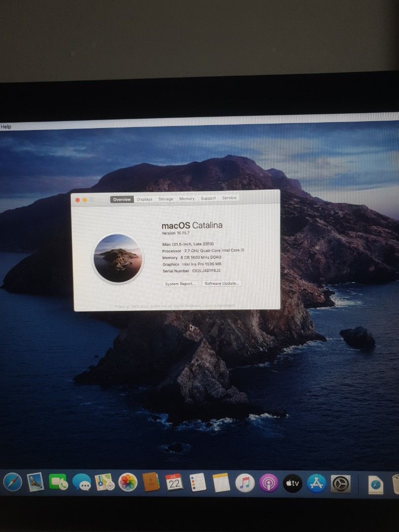Open the Safari document in Dock

pos(375,485)
